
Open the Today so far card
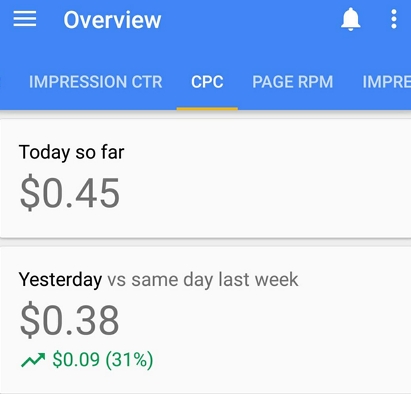(205, 178)
